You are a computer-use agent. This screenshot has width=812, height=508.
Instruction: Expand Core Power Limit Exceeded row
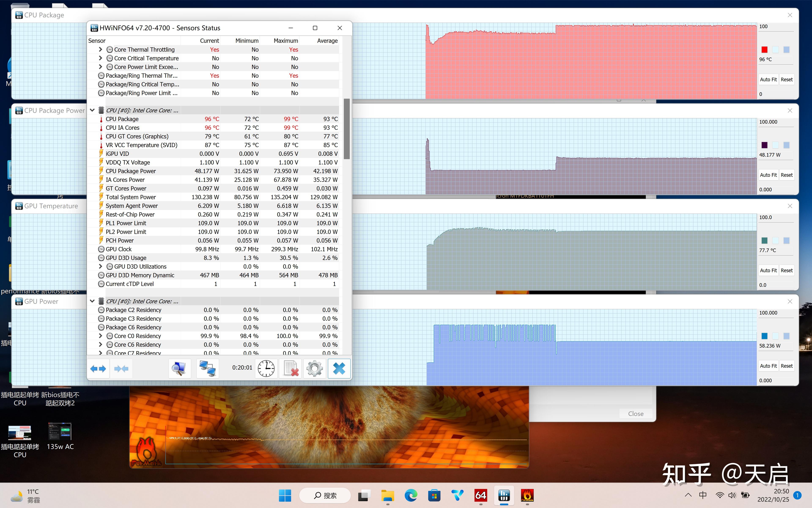(100, 67)
